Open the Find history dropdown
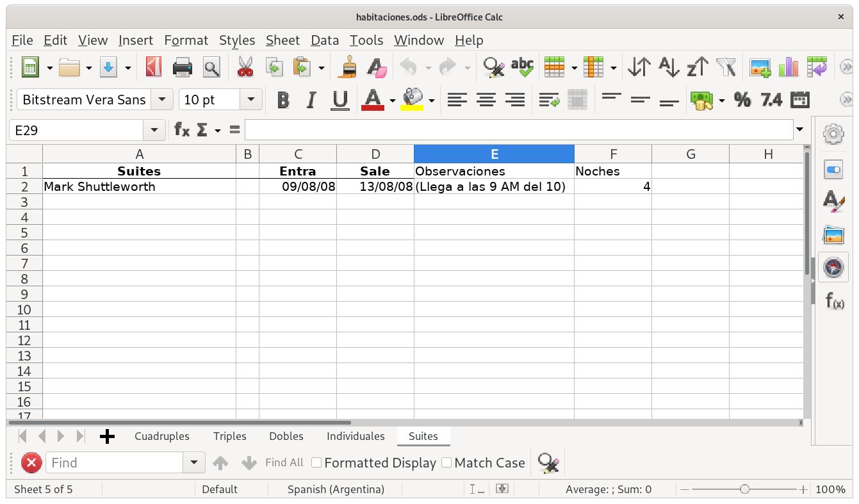This screenshot has height=504, width=859. tap(193, 462)
